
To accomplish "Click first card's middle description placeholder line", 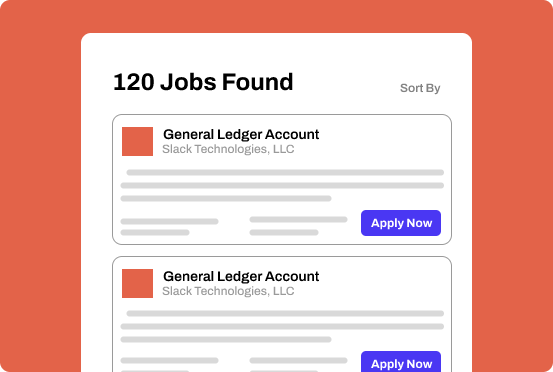I will (282, 185).
